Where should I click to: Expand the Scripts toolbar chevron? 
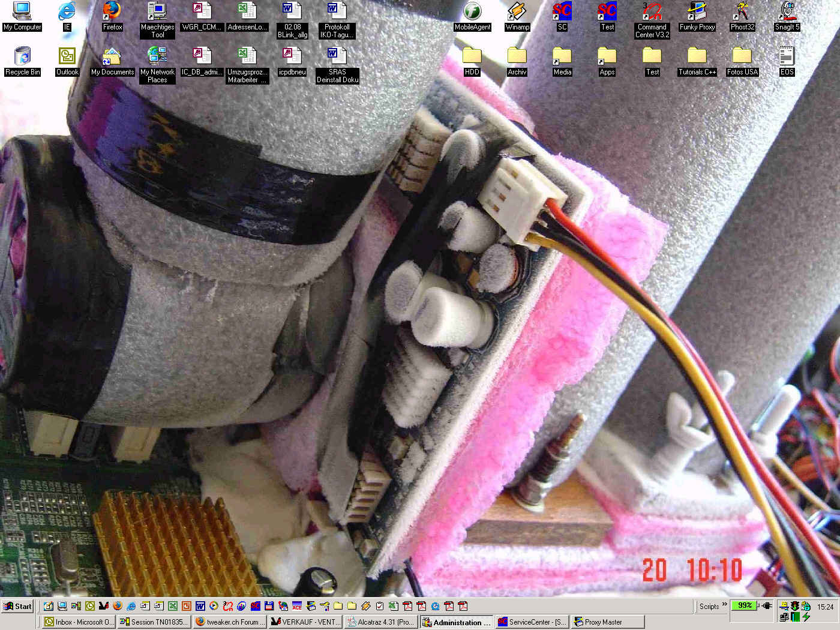[x=724, y=605]
